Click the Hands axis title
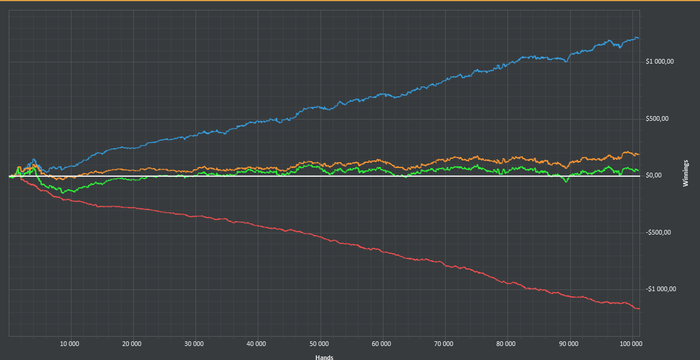 (325, 357)
